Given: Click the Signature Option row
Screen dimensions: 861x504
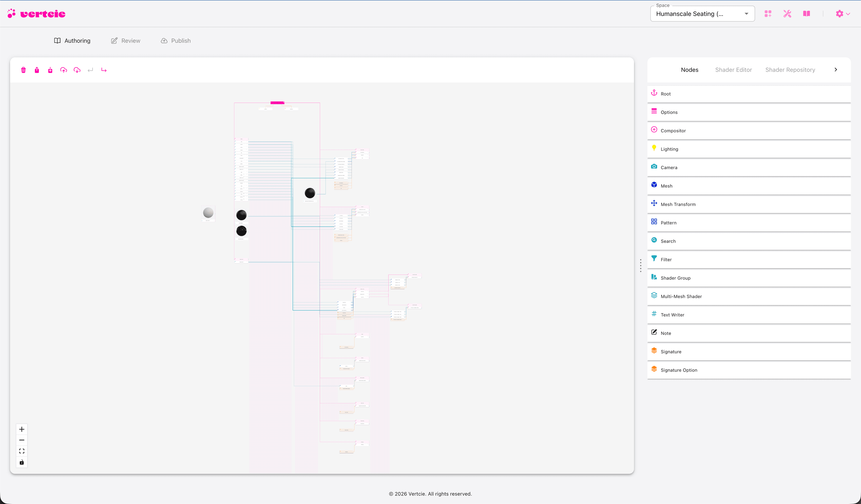Looking at the screenshot, I should (749, 370).
